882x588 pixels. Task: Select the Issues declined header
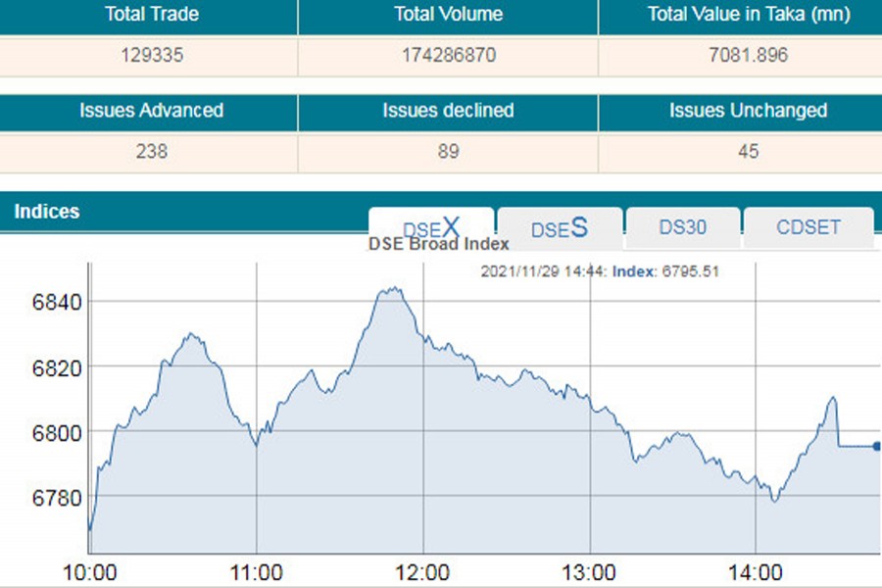pos(448,111)
